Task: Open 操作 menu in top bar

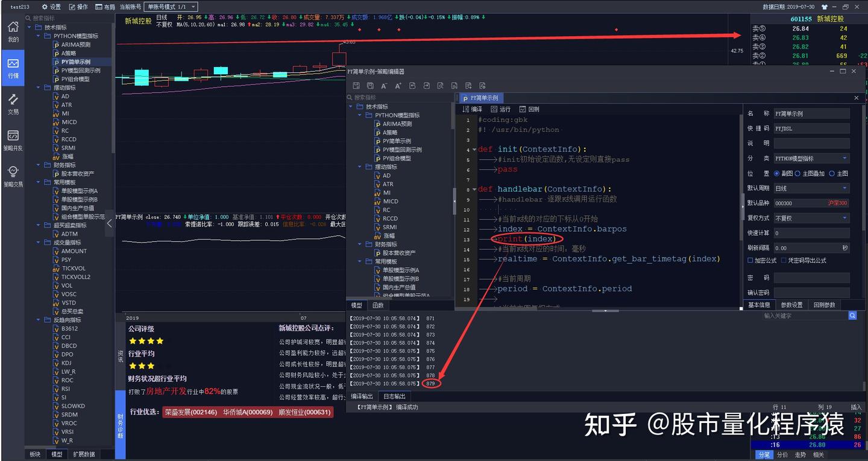Action: pos(78,7)
